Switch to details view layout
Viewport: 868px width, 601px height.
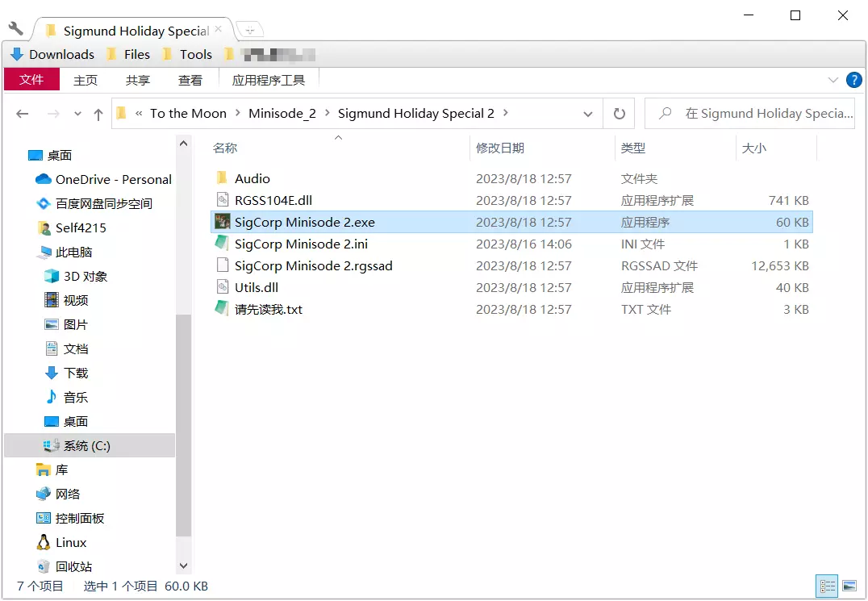click(827, 586)
